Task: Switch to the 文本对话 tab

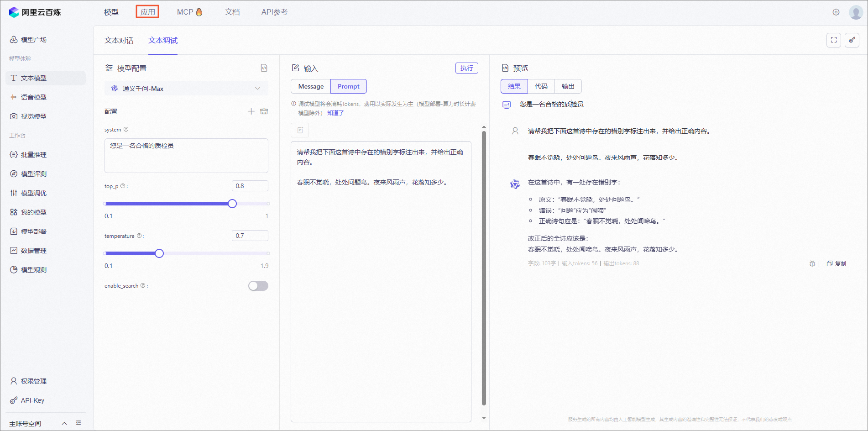Action: [119, 41]
